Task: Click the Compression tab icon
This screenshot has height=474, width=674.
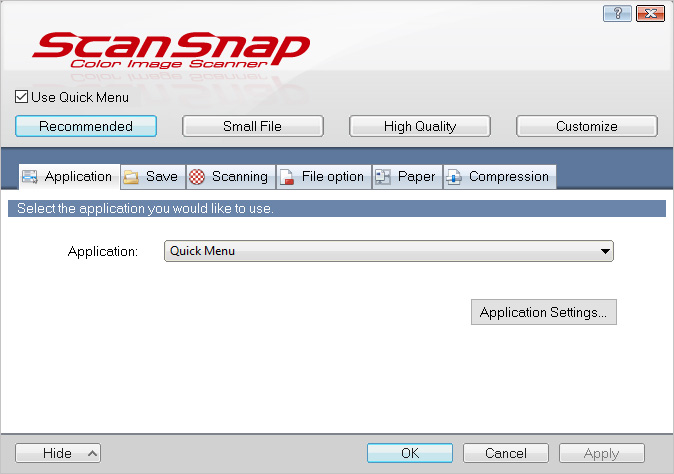Action: tap(454, 177)
